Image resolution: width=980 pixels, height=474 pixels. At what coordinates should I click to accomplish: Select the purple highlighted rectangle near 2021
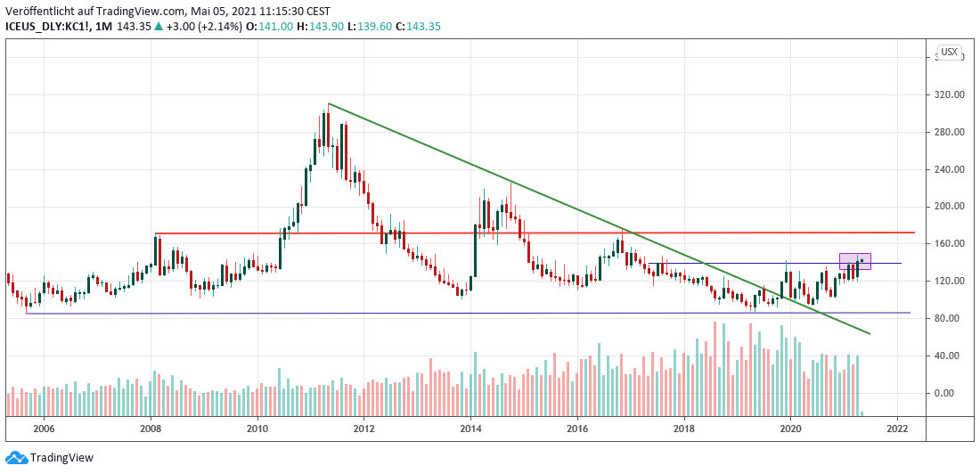pyautogui.click(x=855, y=261)
